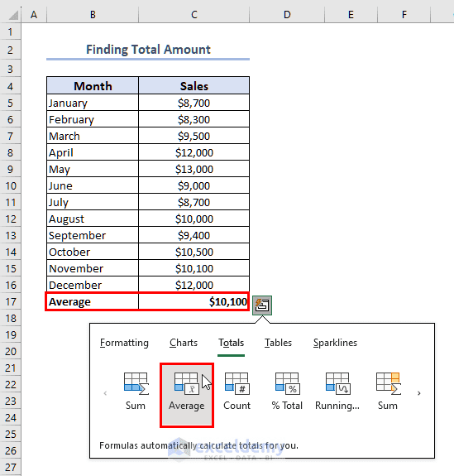The image size is (454, 476).
Task: Click the Month header cell
Action: click(93, 86)
